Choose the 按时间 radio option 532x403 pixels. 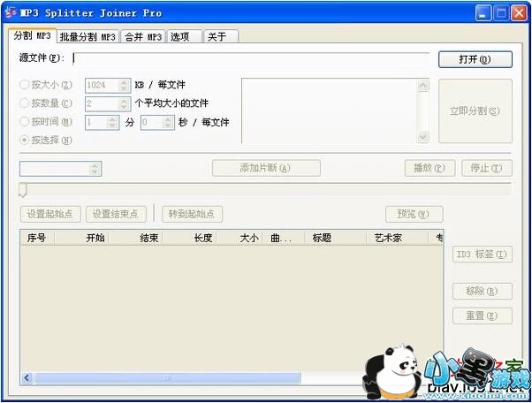(x=46, y=121)
